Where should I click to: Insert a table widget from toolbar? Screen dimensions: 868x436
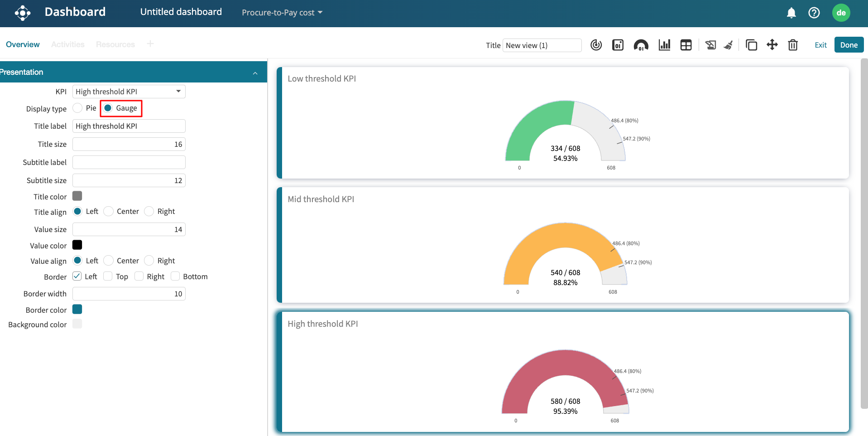point(686,45)
